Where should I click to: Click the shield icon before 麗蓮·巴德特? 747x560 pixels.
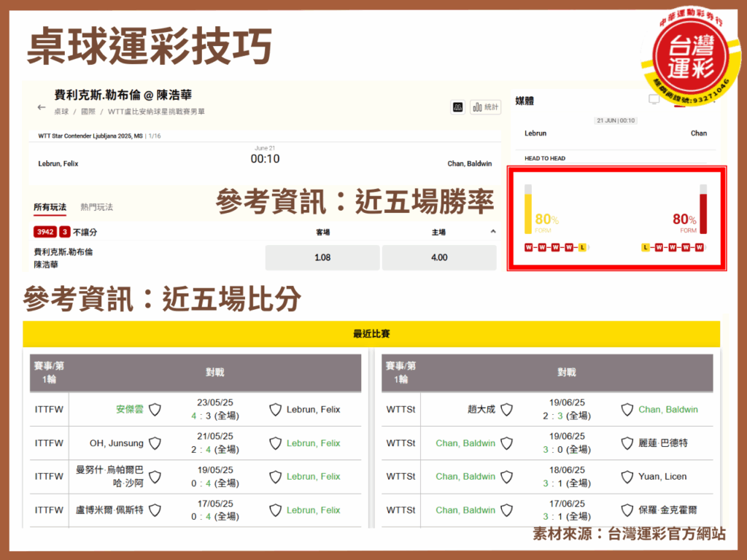(627, 443)
